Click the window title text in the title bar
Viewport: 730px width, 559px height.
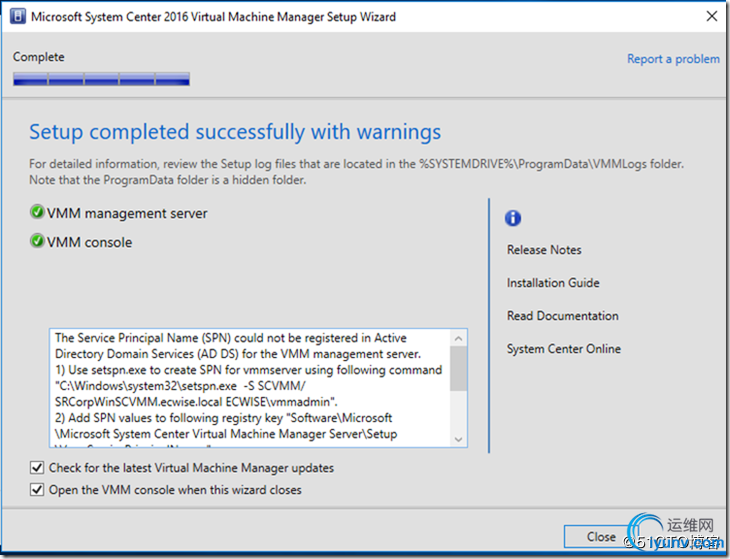(x=213, y=17)
